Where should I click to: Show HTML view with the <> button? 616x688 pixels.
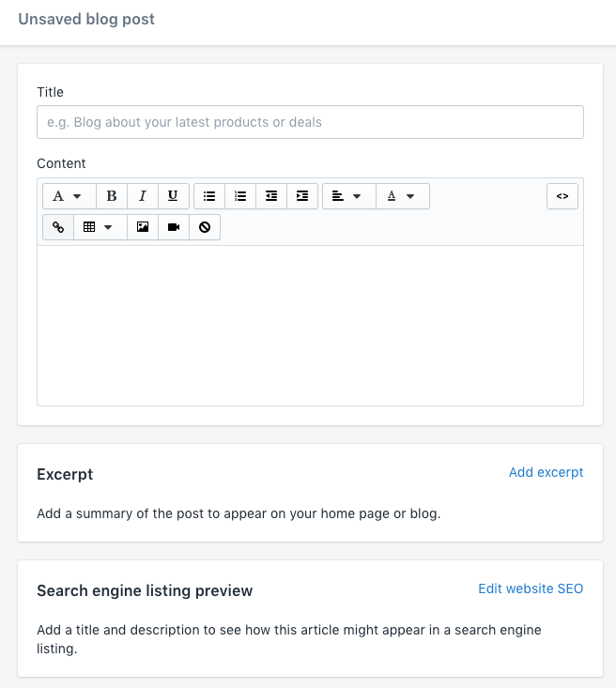click(562, 196)
